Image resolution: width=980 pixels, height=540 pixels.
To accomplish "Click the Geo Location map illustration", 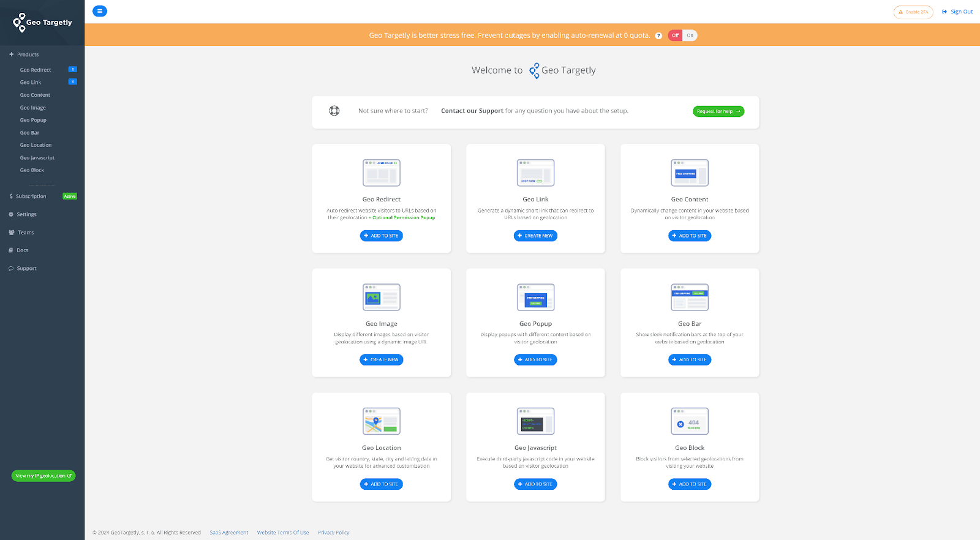I will 381,421.
